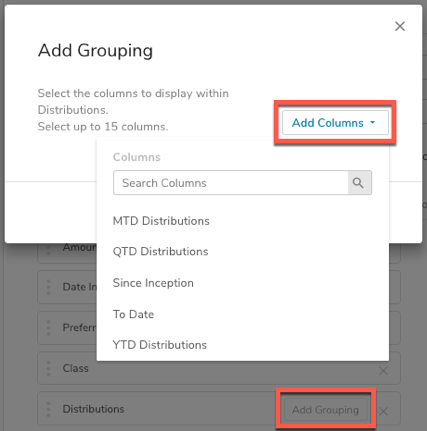Close the Add Grouping dialog
This screenshot has height=431, width=427.
(x=400, y=26)
